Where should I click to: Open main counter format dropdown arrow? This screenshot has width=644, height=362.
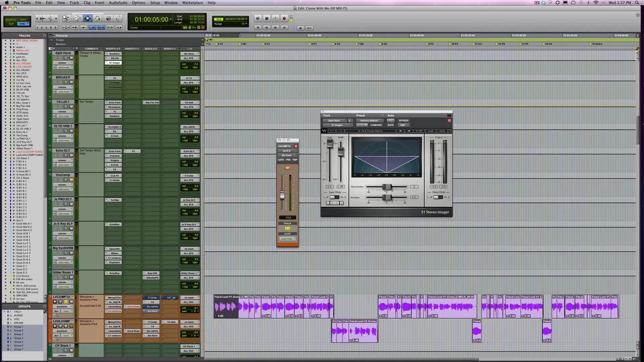point(171,19)
